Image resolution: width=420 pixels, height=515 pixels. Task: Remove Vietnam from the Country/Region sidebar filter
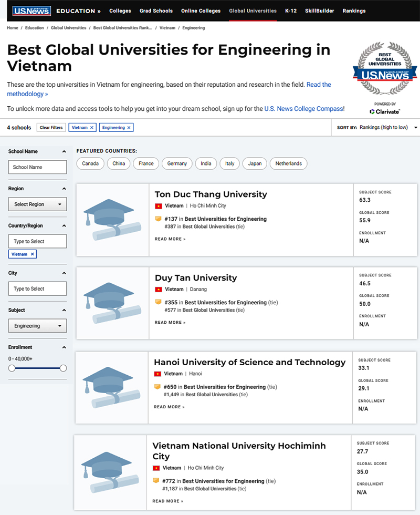coord(31,254)
